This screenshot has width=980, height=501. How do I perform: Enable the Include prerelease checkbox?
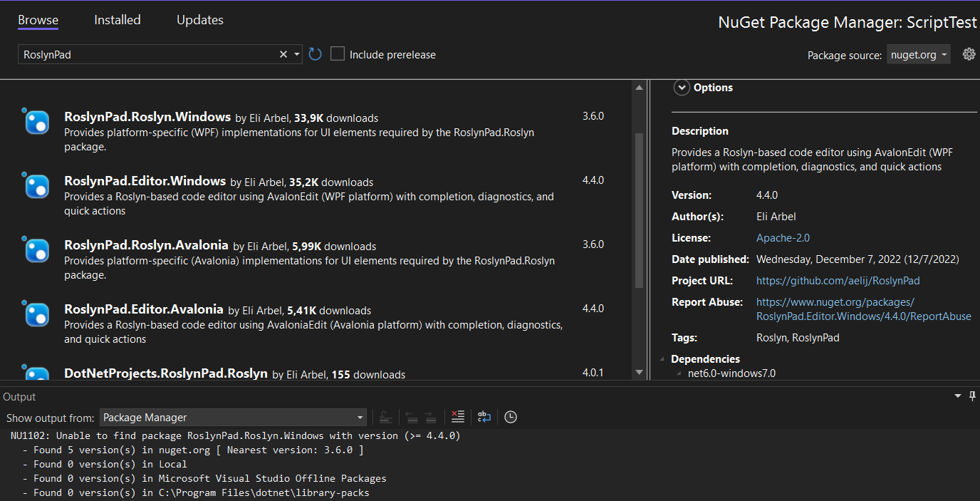pos(337,53)
